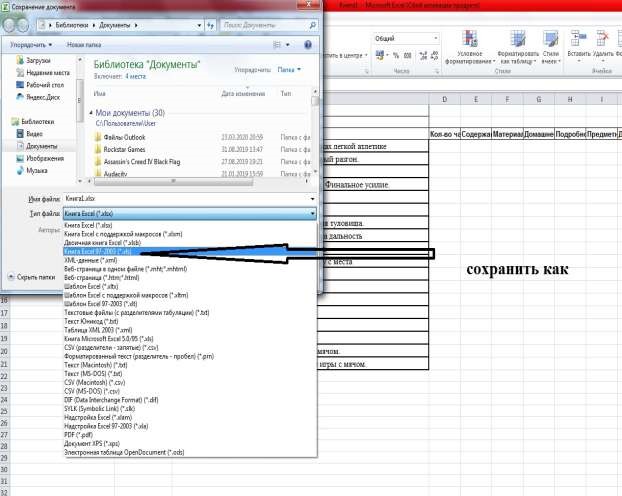Image resolution: width=622 pixels, height=496 pixels.
Task: Choose Документ XPS (*.xps) file type
Action: (x=190, y=444)
